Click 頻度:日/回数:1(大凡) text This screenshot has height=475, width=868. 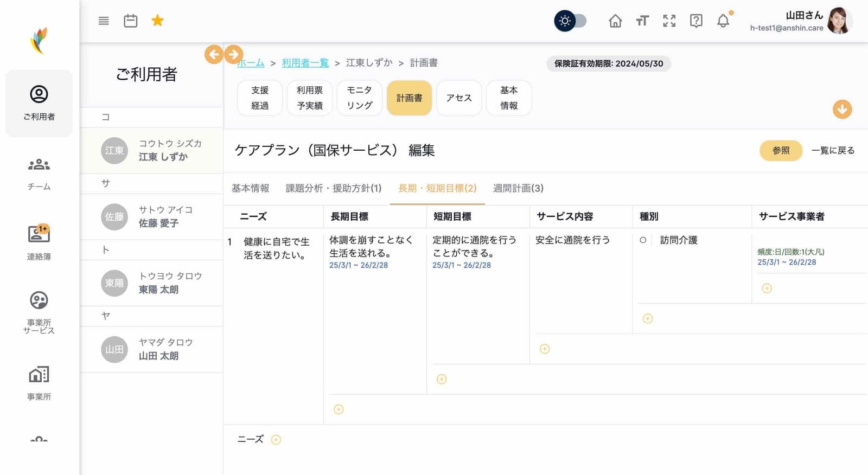pyautogui.click(x=791, y=252)
